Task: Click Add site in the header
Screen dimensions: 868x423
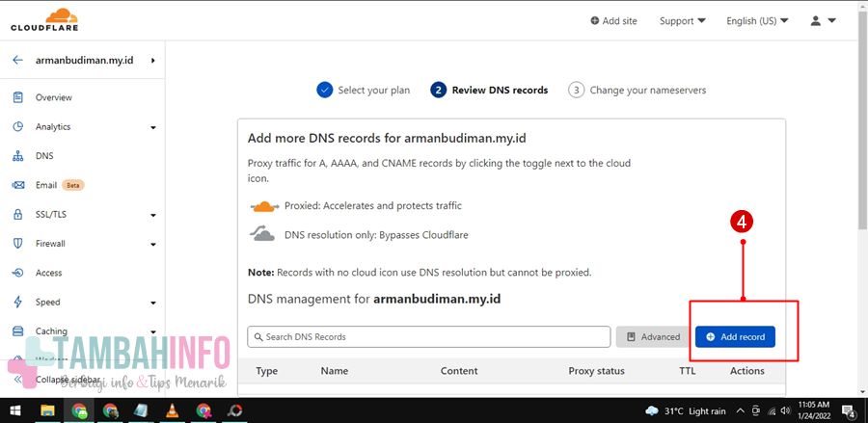Action: (x=613, y=21)
